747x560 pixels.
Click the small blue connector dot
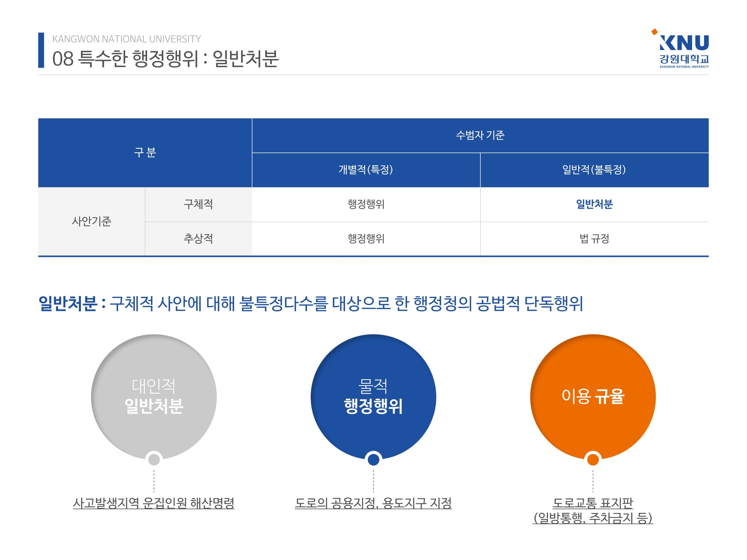[x=373, y=460]
